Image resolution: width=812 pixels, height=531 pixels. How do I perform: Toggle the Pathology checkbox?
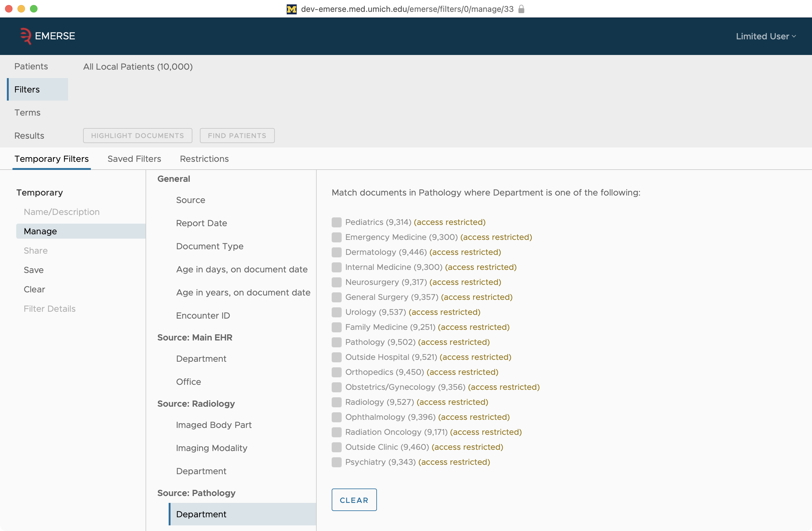[x=336, y=342]
